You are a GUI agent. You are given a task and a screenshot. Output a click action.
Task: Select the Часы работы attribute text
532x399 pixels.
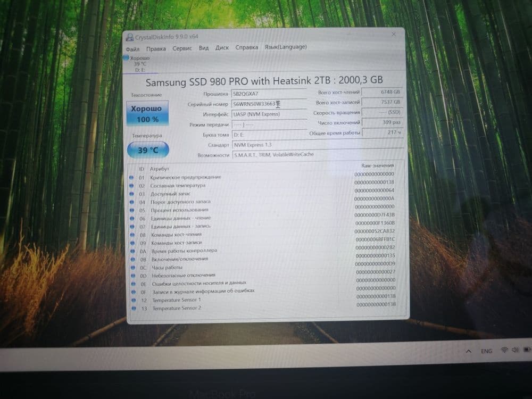[167, 268]
